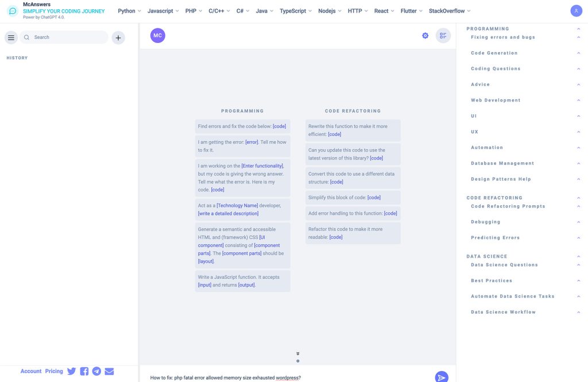The image size is (588, 382).
Task: Toggle the prompt list panel icon
Action: point(443,36)
